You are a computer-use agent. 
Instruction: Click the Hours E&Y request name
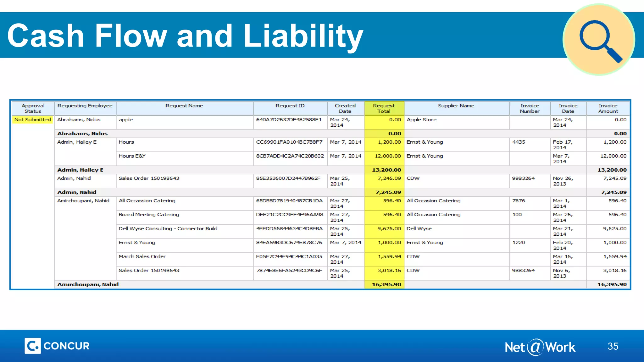(132, 156)
